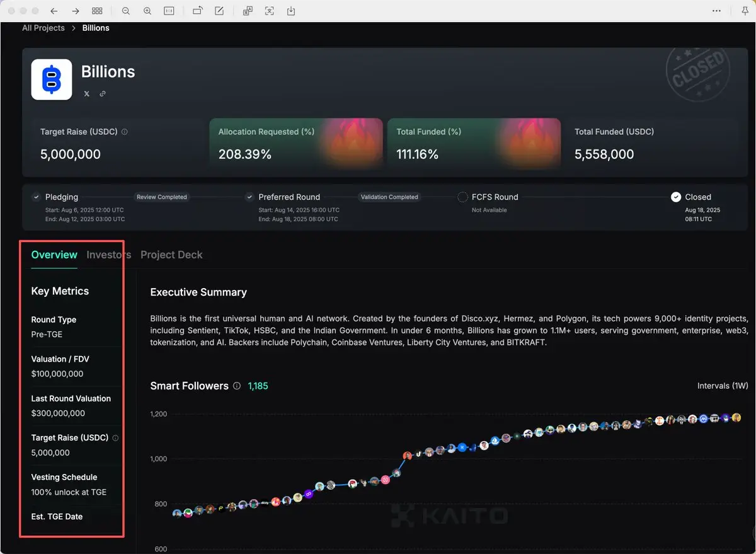Click the Last Round Valuation $300,000,000 value

tap(58, 413)
